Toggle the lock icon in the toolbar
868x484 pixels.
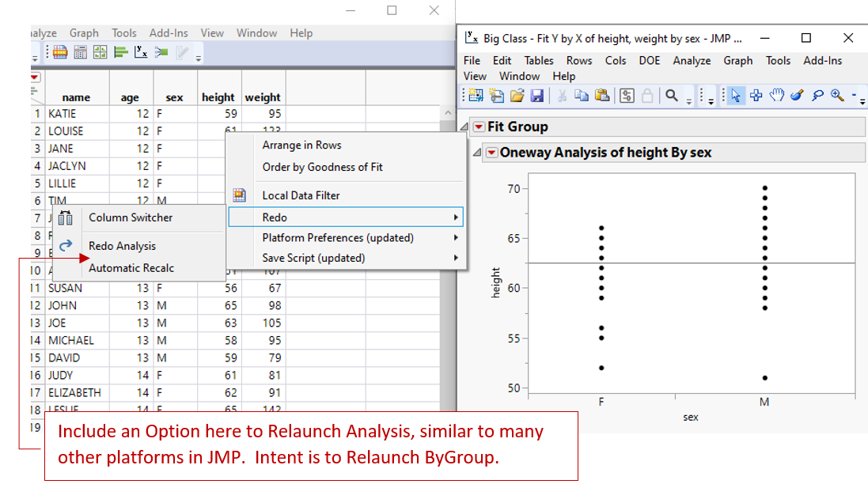646,95
